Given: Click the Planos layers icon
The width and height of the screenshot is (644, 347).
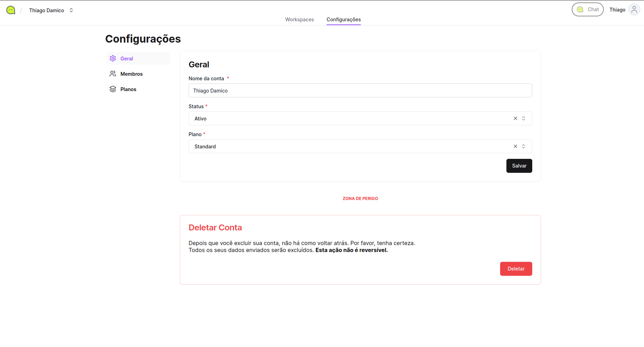Looking at the screenshot, I should (113, 89).
